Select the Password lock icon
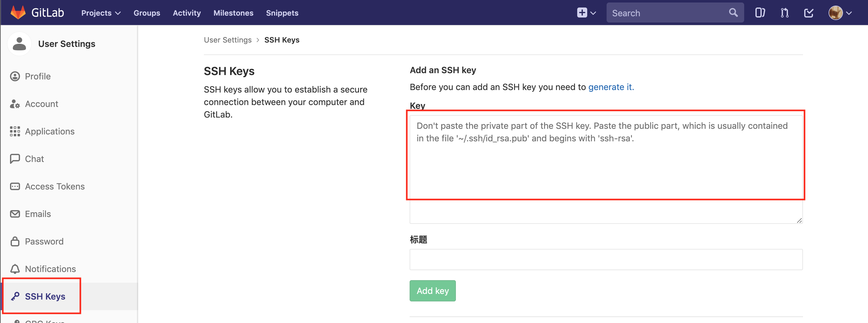The width and height of the screenshot is (868, 323). [x=15, y=241]
